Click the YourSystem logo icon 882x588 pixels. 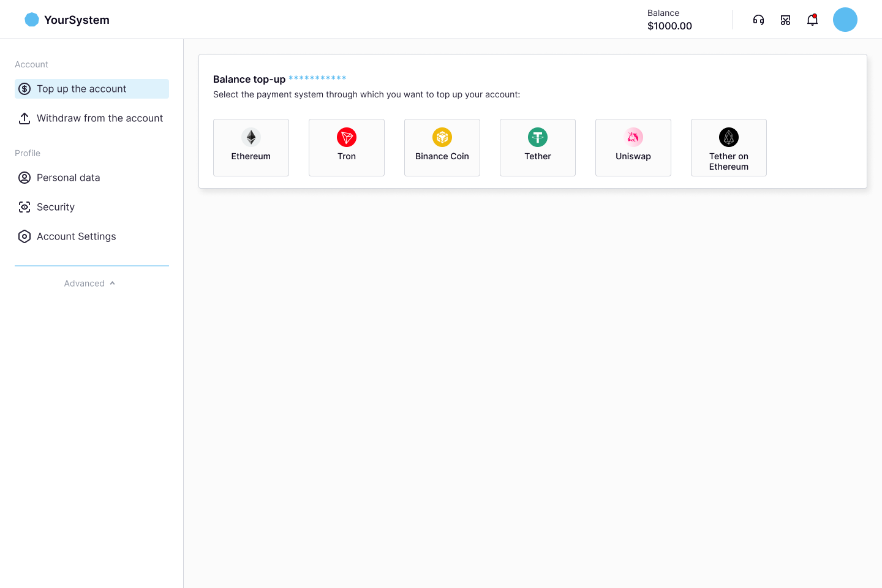coord(32,20)
